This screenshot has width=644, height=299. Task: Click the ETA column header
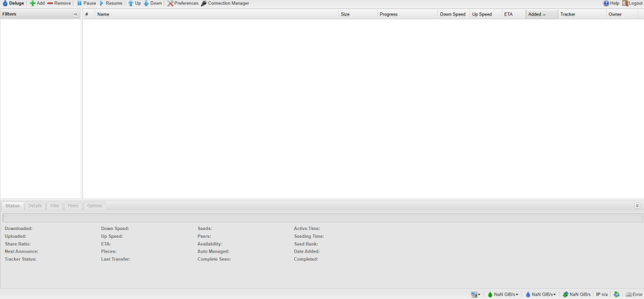coord(514,14)
